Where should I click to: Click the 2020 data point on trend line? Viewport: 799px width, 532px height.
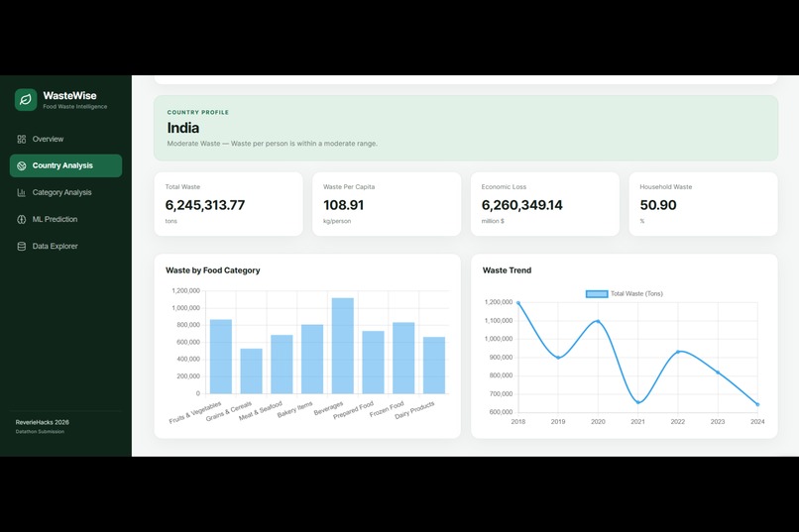(598, 321)
